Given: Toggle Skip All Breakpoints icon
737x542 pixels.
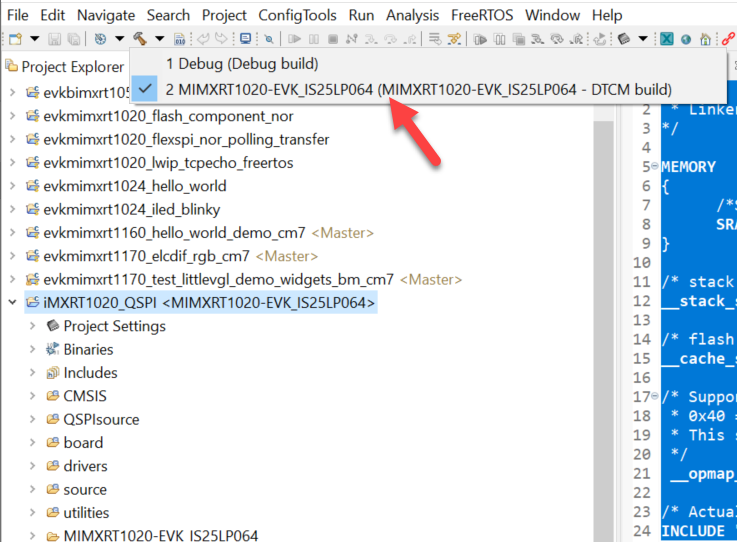Looking at the screenshot, I should pos(269,39).
